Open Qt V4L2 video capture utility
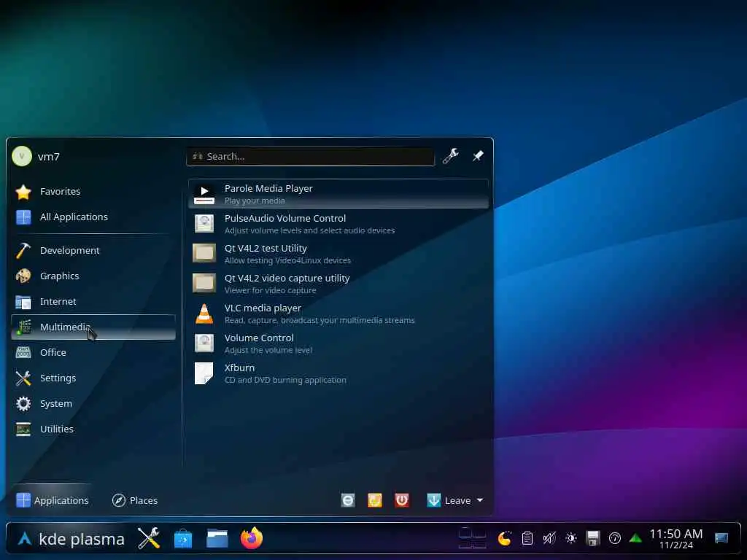Image resolution: width=747 pixels, height=560 pixels. pos(338,284)
